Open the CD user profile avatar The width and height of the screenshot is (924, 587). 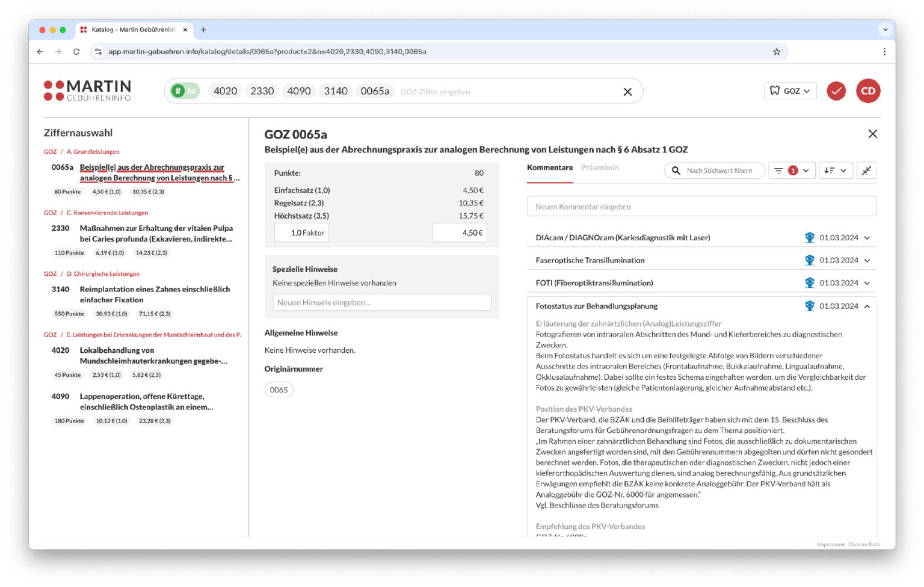[x=867, y=91]
